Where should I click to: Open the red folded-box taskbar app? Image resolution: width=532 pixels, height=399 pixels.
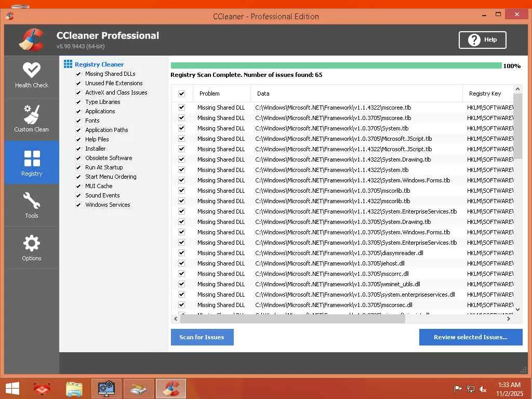42,389
